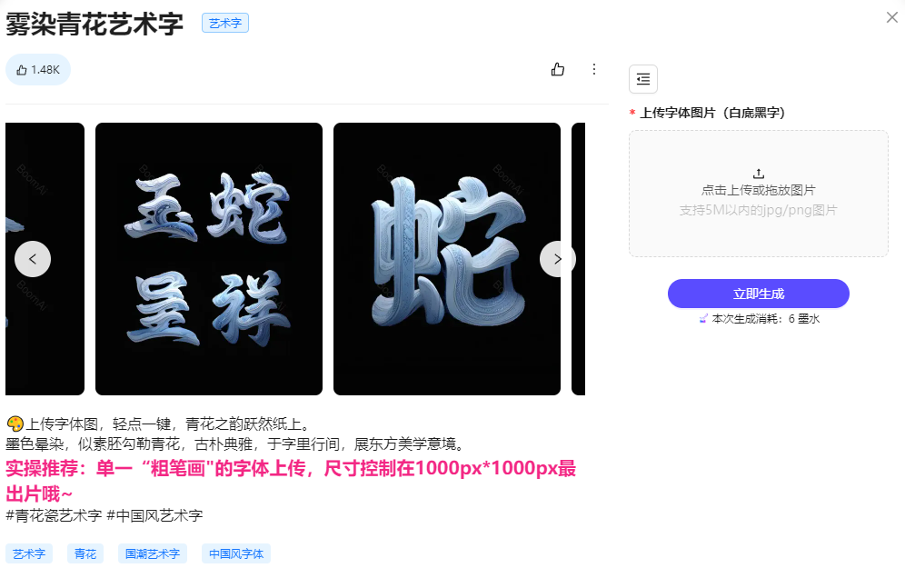Show the previous carousel image
905x588 pixels.
tap(33, 259)
